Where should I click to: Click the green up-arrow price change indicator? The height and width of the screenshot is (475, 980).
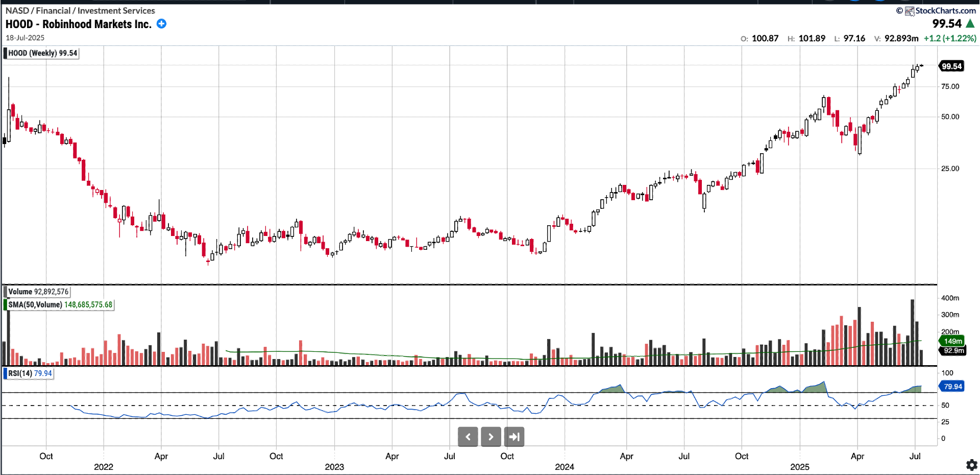tap(970, 23)
